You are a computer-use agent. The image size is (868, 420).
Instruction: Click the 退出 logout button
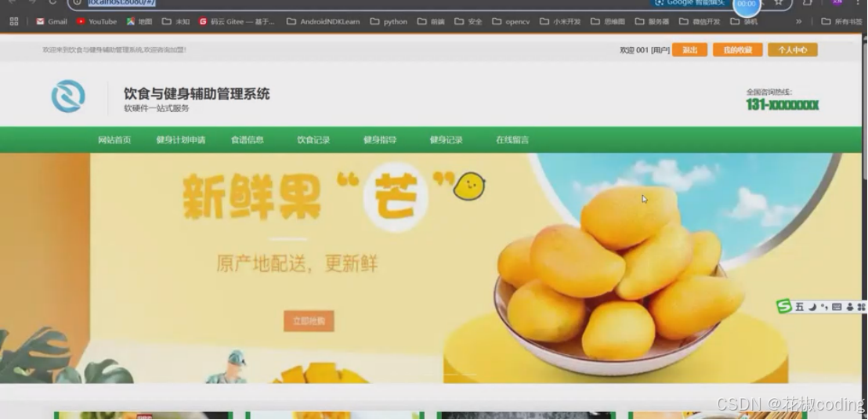[x=689, y=50]
